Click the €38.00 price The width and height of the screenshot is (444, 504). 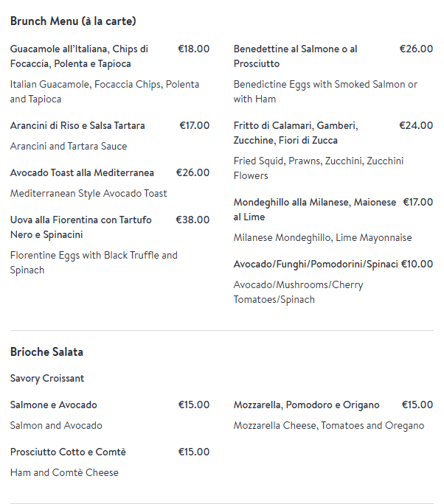click(x=192, y=220)
